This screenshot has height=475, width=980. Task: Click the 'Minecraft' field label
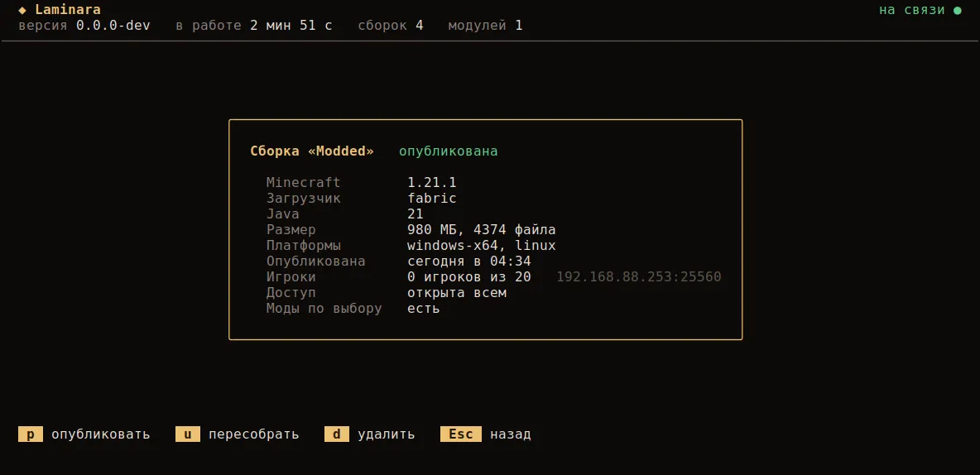click(303, 183)
